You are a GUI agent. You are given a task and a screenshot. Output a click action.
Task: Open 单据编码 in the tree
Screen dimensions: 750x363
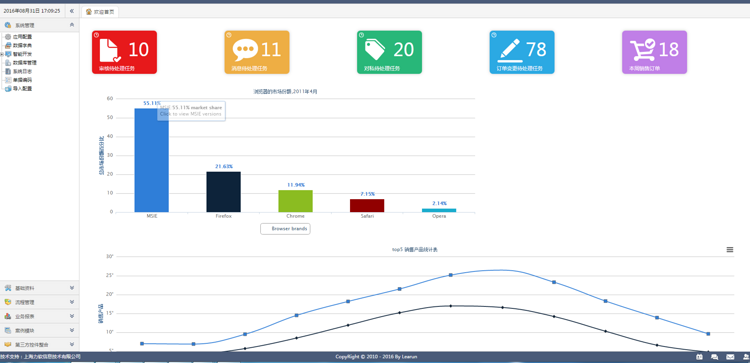(x=22, y=80)
